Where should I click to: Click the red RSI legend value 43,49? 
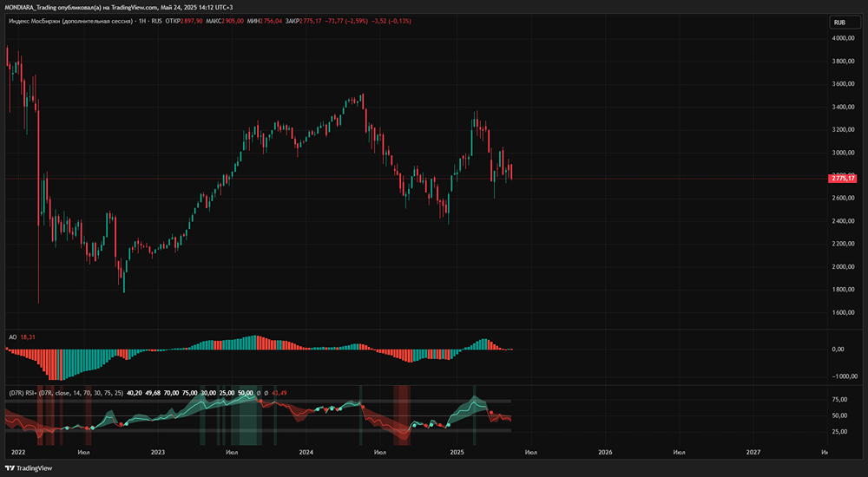tap(279, 393)
